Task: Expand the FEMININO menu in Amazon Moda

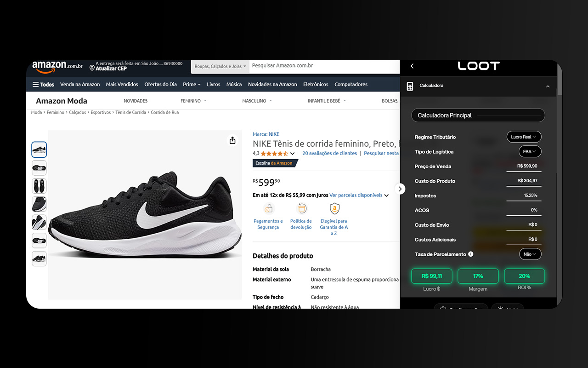Action: (x=193, y=101)
